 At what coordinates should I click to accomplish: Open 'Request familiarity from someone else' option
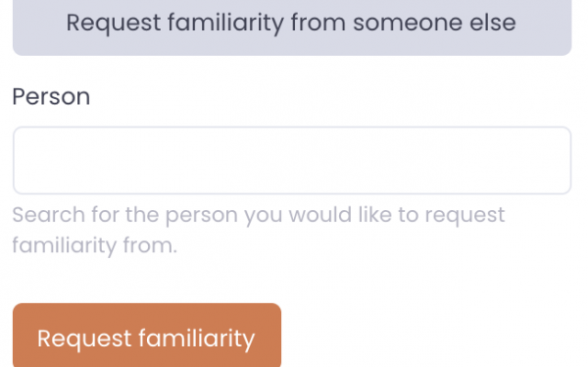pyautogui.click(x=292, y=27)
